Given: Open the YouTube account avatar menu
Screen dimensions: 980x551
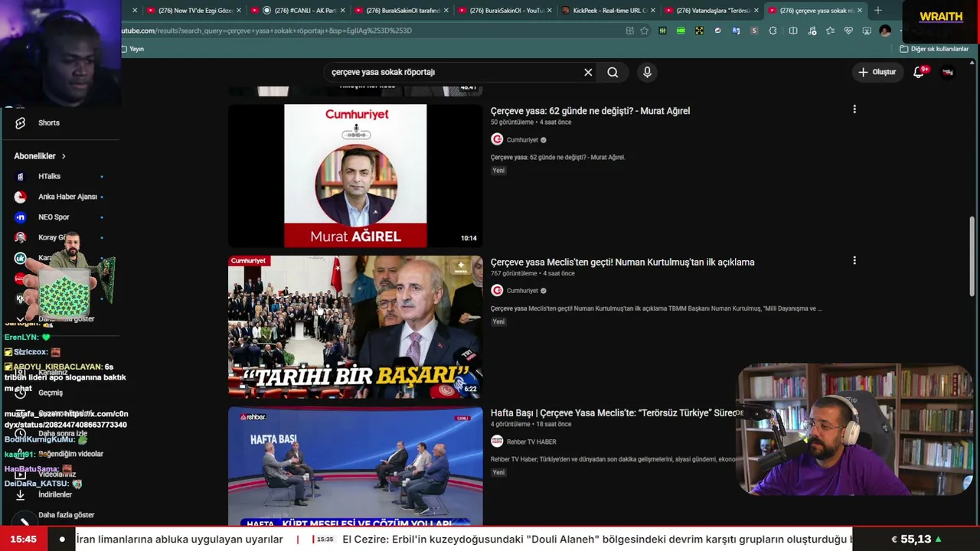Looking at the screenshot, I should 948,72.
